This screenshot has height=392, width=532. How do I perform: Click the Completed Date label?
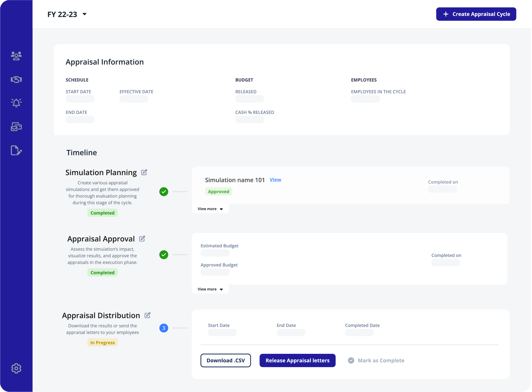pyautogui.click(x=362, y=325)
